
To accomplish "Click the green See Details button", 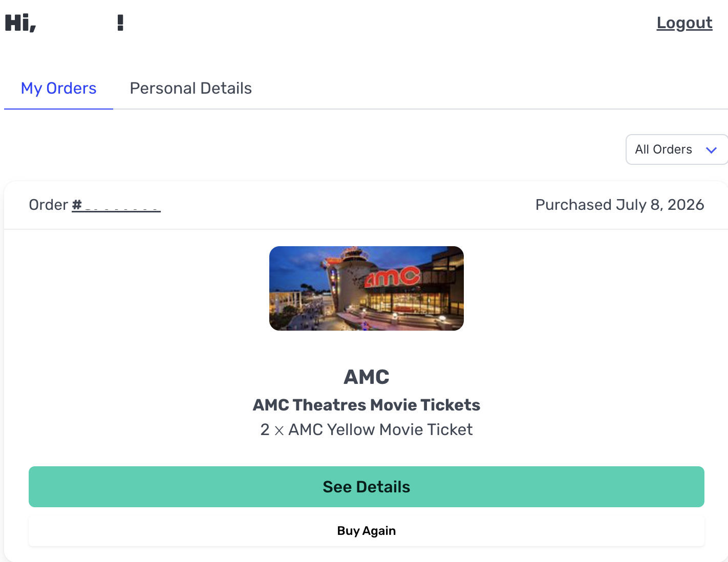I will pyautogui.click(x=367, y=487).
